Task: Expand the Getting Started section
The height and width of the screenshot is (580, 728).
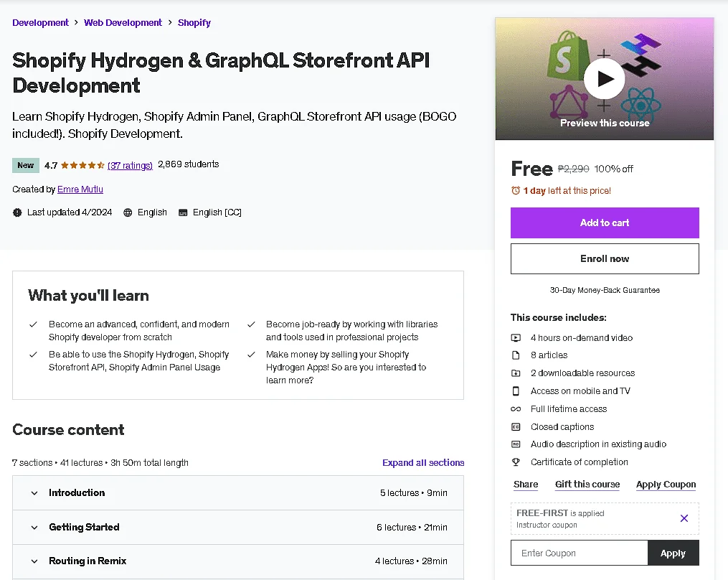Action: [237, 527]
